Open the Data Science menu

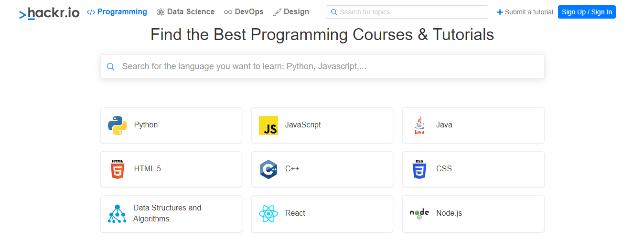pyautogui.click(x=185, y=12)
